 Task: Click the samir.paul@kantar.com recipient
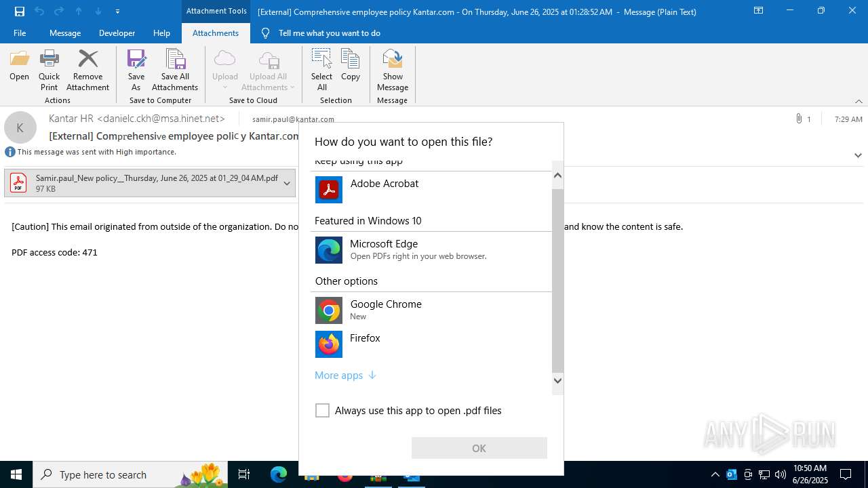[293, 119]
